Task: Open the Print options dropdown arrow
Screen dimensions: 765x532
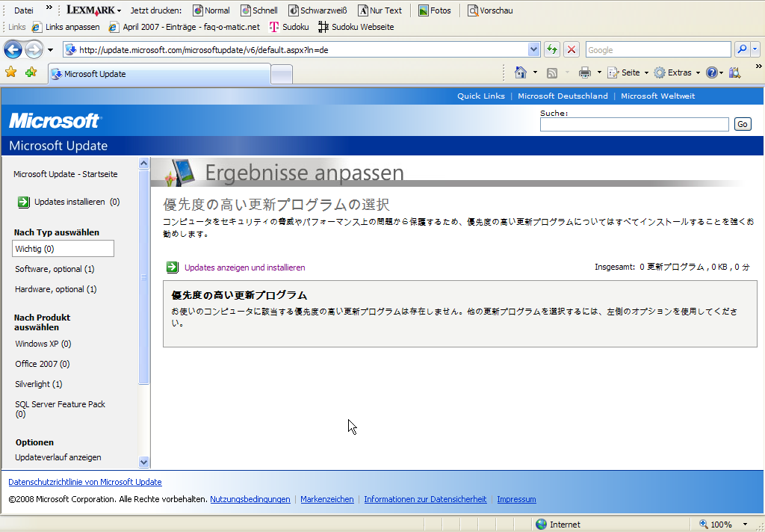Action: tap(599, 72)
